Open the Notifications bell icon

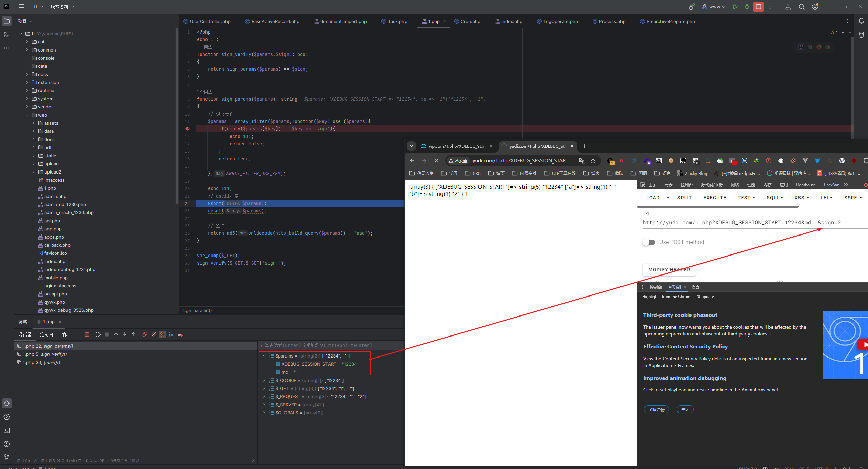point(861,21)
